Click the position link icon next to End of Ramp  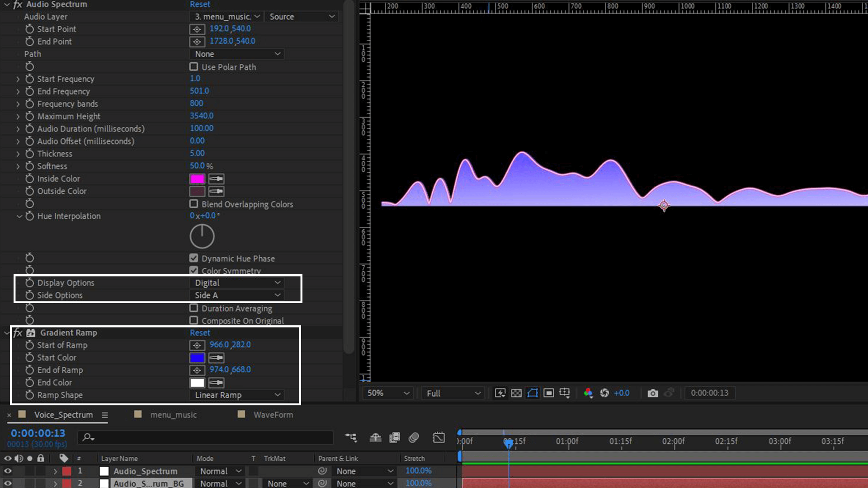pos(197,370)
